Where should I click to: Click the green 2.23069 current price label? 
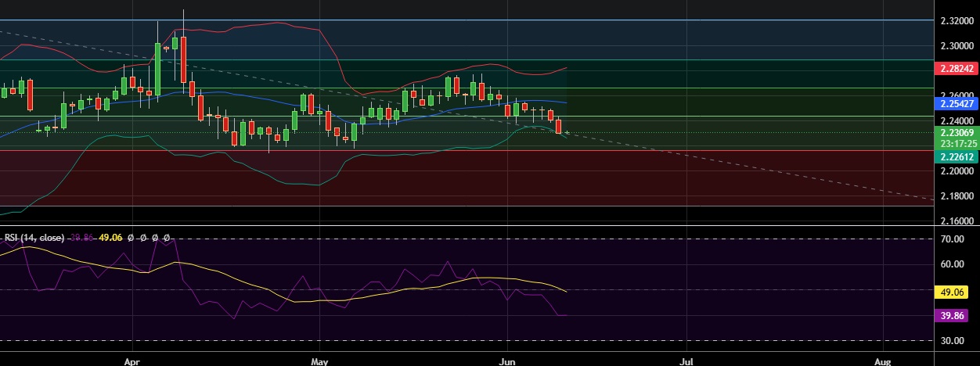[x=957, y=133]
